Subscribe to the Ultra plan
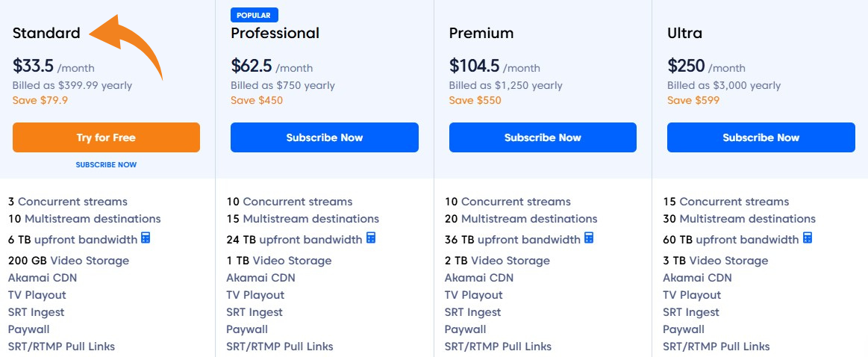The image size is (868, 357). click(x=761, y=137)
